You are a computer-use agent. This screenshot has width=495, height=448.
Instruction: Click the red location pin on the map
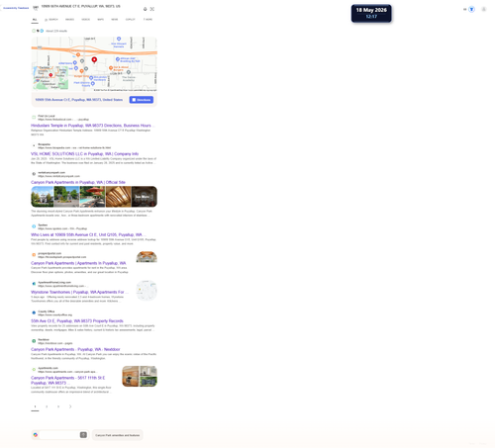pos(94,59)
